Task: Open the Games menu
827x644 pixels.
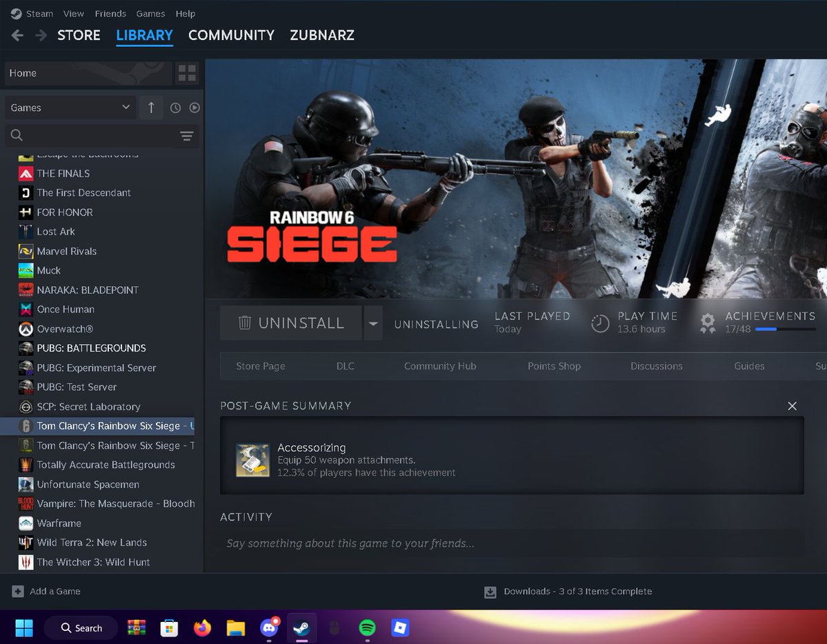Action: coord(150,14)
